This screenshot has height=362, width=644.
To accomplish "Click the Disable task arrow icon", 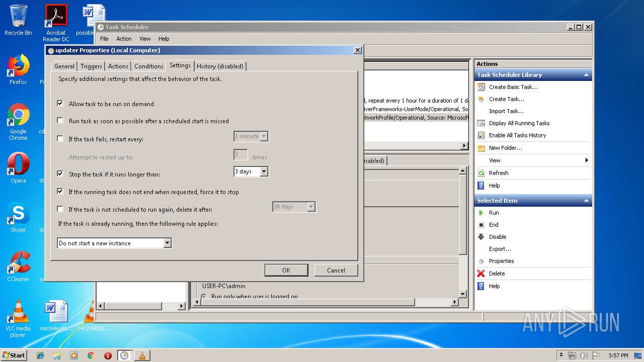I will coord(481,237).
